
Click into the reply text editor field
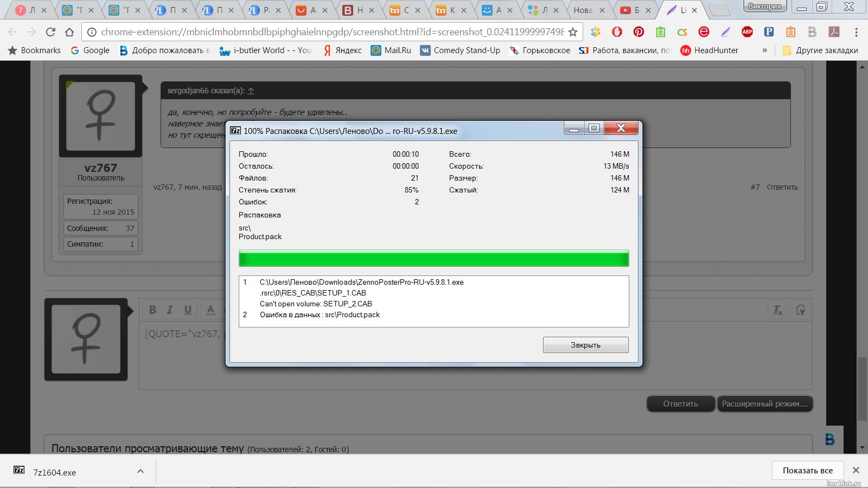tap(475, 356)
